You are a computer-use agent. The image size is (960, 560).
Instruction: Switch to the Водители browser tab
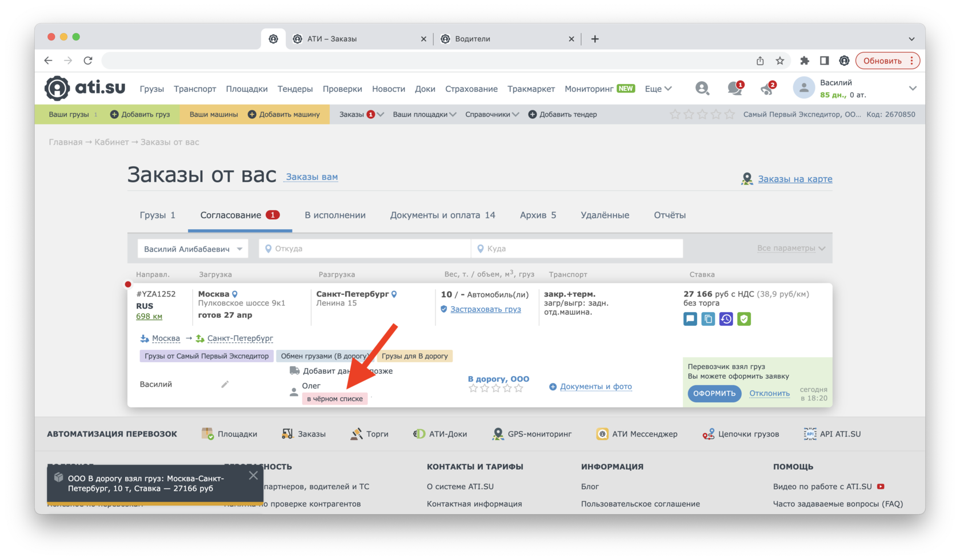coord(506,39)
